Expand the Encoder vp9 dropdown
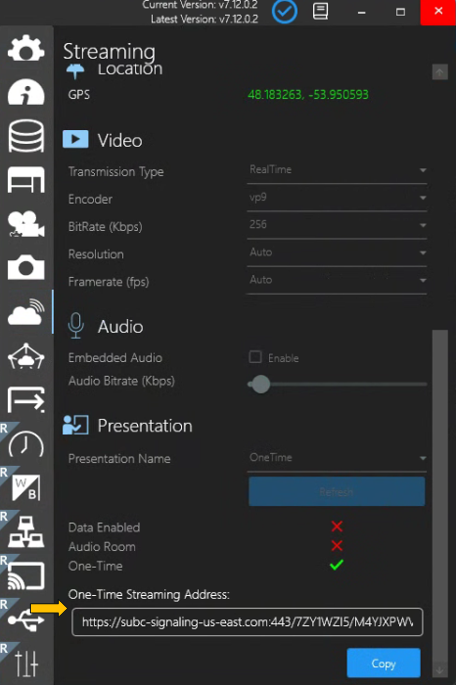Image resolution: width=457 pixels, height=685 pixels. click(337, 197)
